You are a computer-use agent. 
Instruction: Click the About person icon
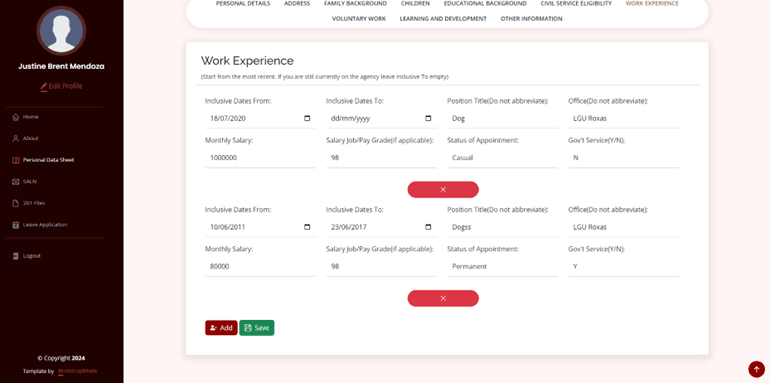click(15, 138)
